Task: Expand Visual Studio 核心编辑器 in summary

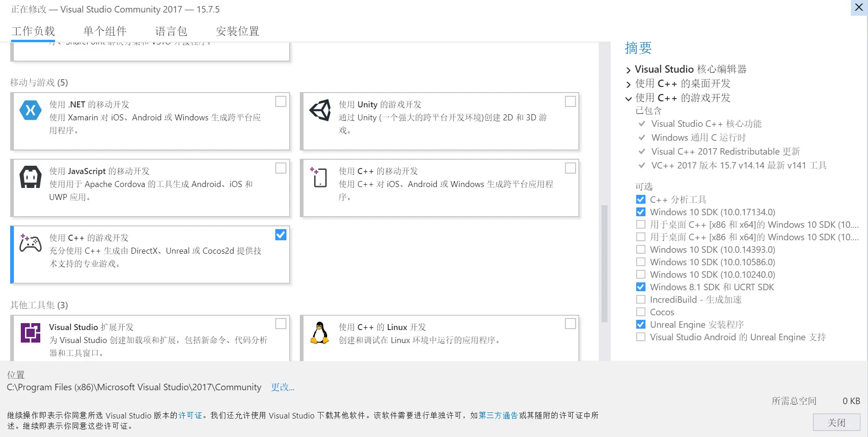Action: (628, 70)
